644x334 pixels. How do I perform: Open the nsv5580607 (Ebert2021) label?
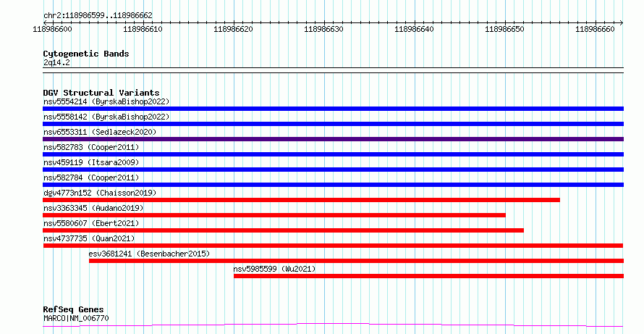[x=91, y=223]
